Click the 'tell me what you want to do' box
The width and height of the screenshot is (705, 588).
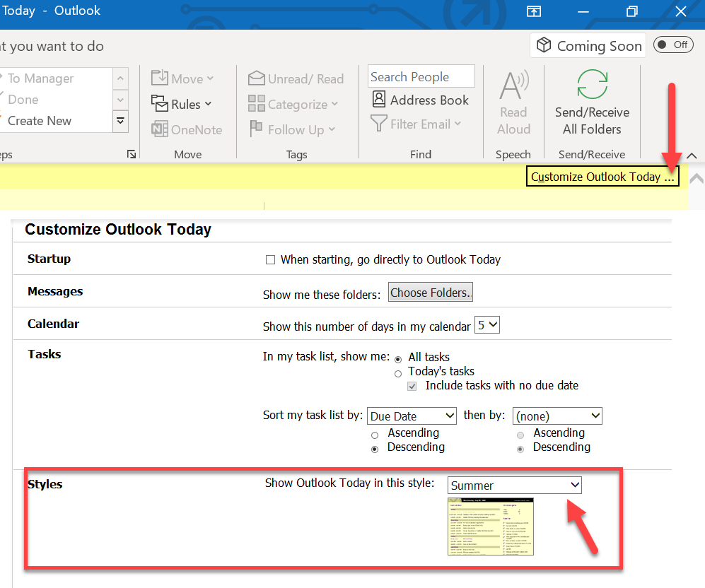coord(52,46)
